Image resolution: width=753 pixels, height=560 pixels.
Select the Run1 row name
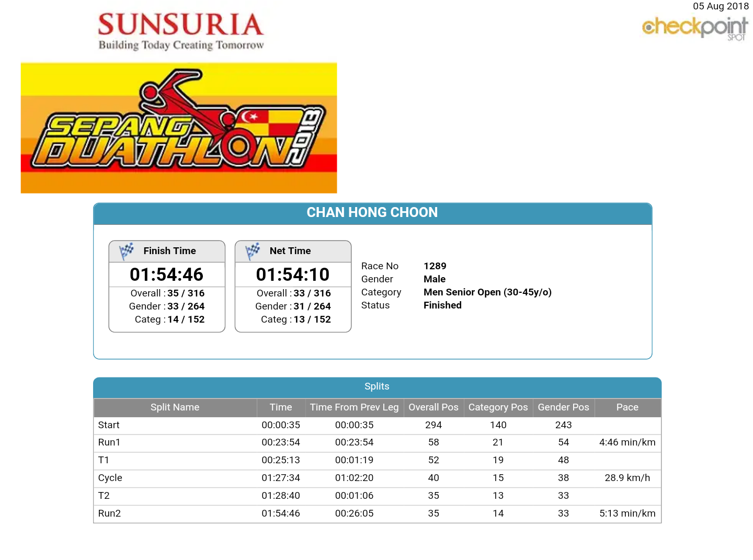click(109, 442)
